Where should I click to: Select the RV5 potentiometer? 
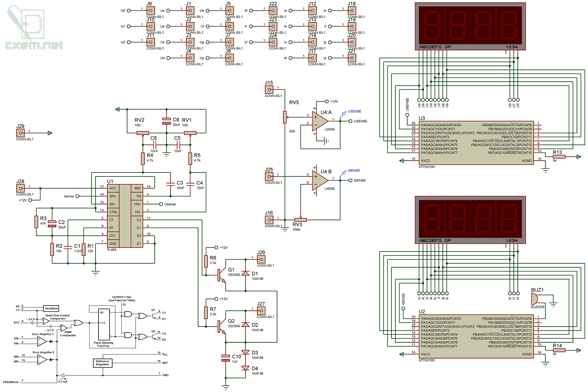285,117
